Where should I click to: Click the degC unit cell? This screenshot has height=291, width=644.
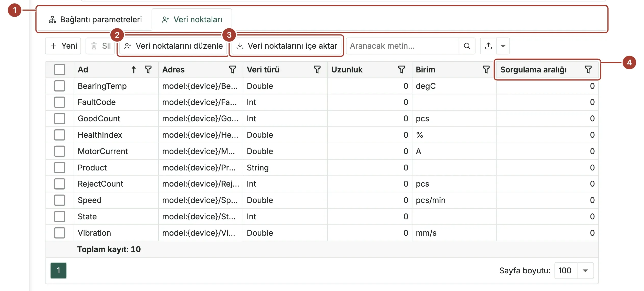454,86
